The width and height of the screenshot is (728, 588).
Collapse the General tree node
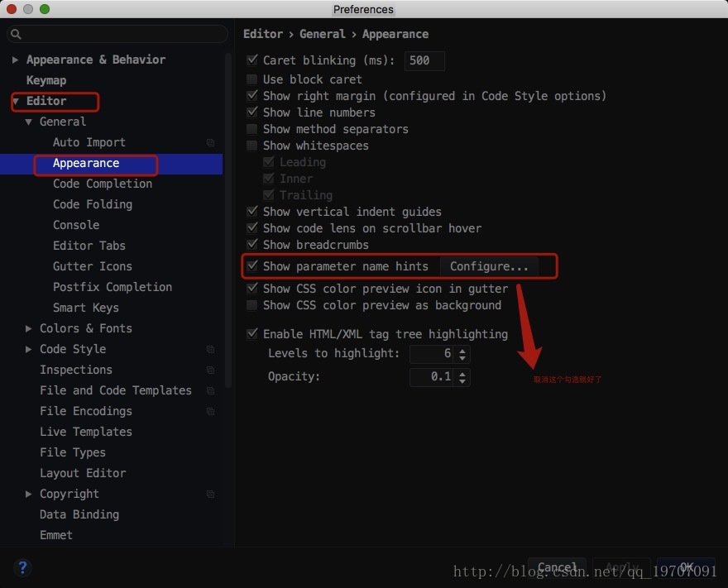point(29,122)
